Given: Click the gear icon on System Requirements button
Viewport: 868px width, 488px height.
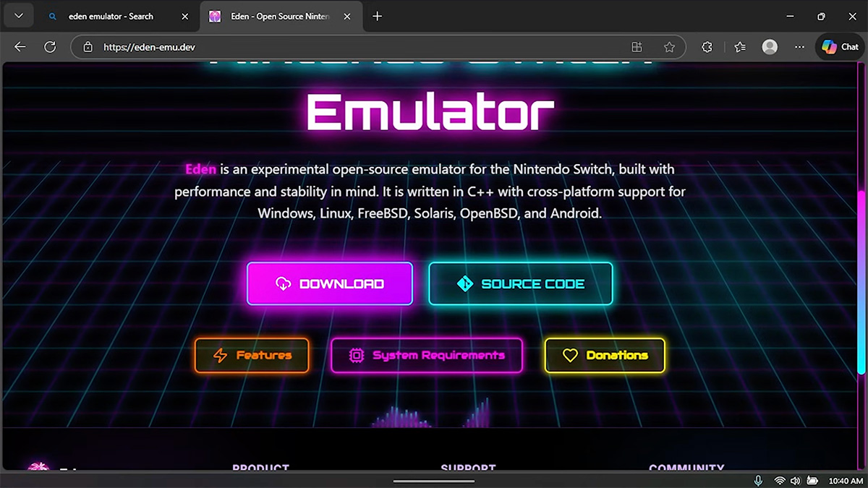Looking at the screenshot, I should click(355, 355).
